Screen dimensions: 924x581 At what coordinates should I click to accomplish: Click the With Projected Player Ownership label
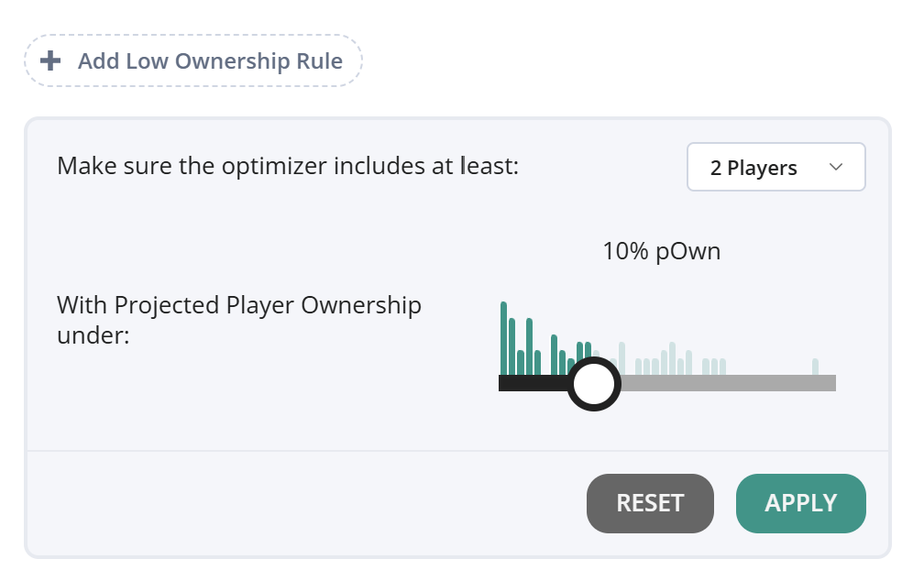[x=239, y=320]
